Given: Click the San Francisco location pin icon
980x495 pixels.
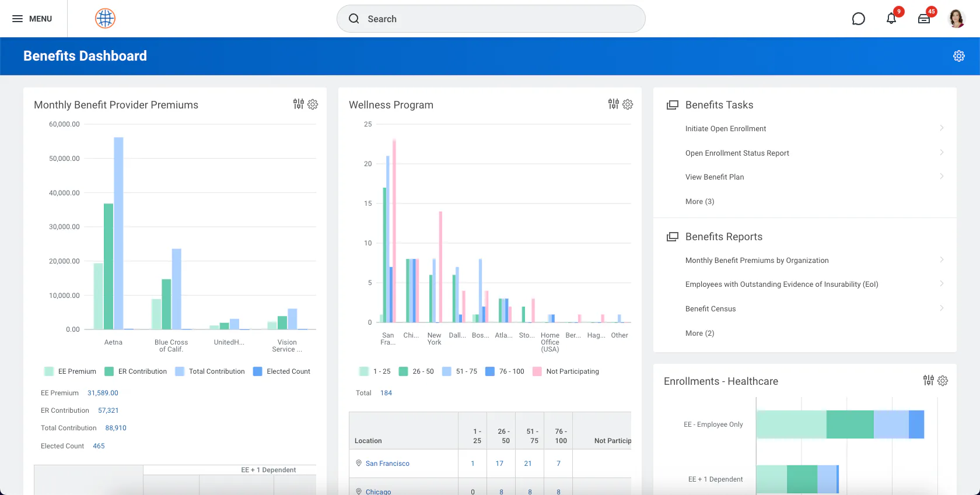Looking at the screenshot, I should tap(359, 463).
